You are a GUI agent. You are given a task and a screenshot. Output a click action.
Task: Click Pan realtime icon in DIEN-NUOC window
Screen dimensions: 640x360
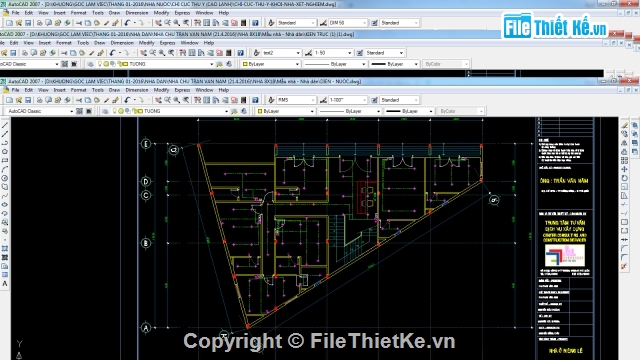(x=158, y=100)
